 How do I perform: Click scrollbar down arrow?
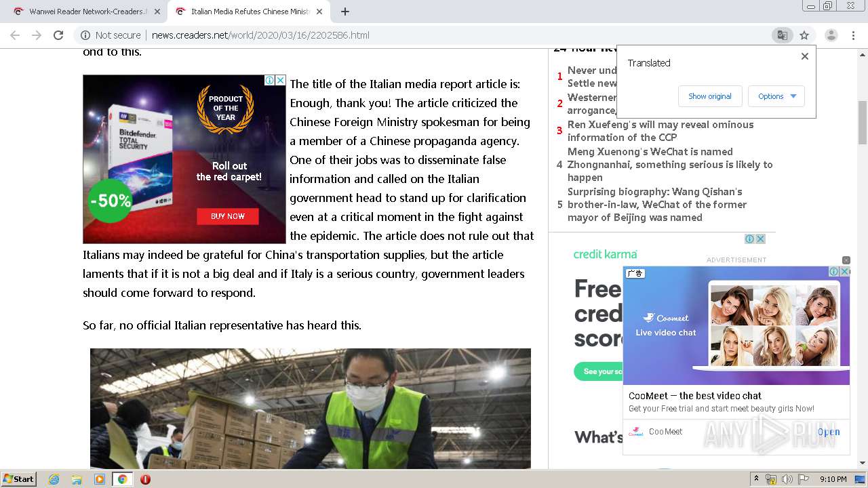[863, 464]
